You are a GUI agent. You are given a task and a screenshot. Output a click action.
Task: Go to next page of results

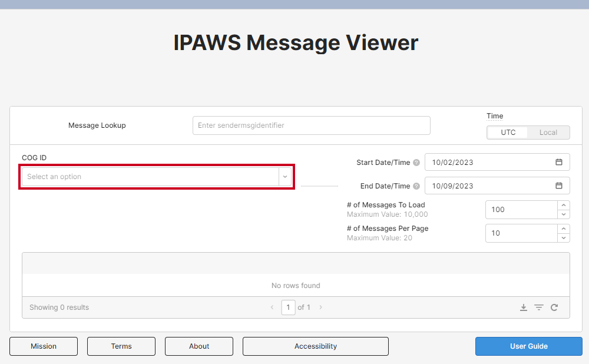(320, 307)
